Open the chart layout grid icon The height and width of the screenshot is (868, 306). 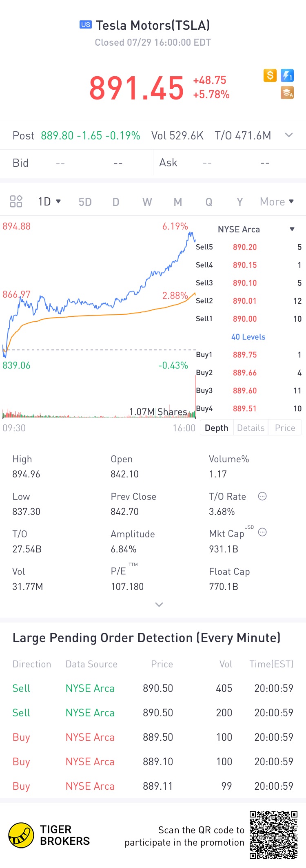(16, 201)
